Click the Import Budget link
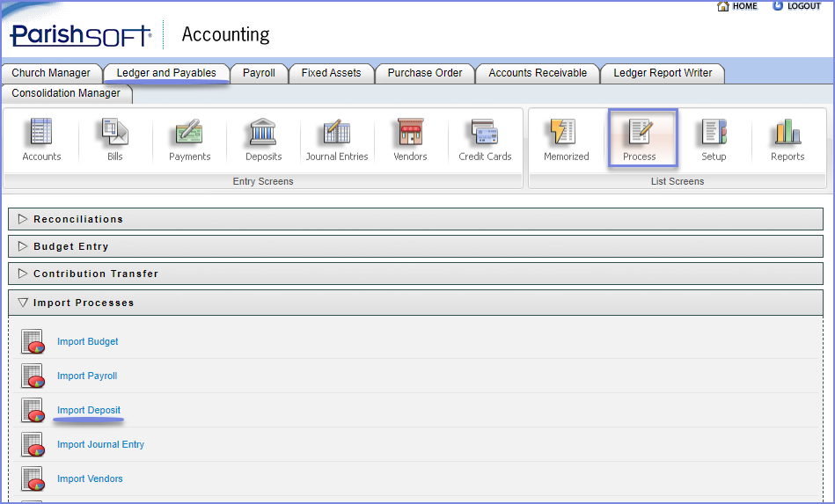This screenshot has height=504, width=835. point(88,341)
